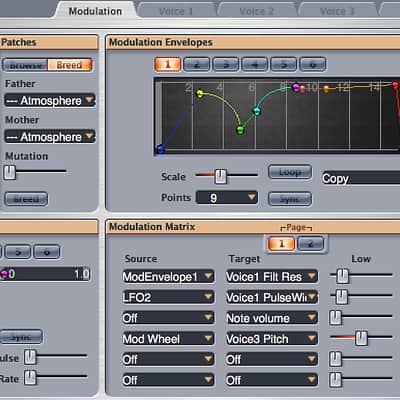Select button 5 in the lower-left panel

pyautogui.click(x=18, y=252)
